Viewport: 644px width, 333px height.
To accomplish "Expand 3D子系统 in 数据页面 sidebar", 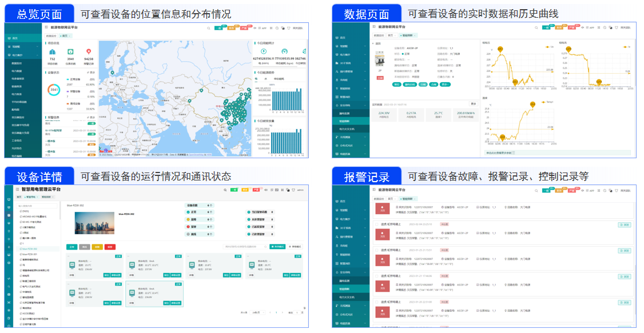I will click(351, 63).
